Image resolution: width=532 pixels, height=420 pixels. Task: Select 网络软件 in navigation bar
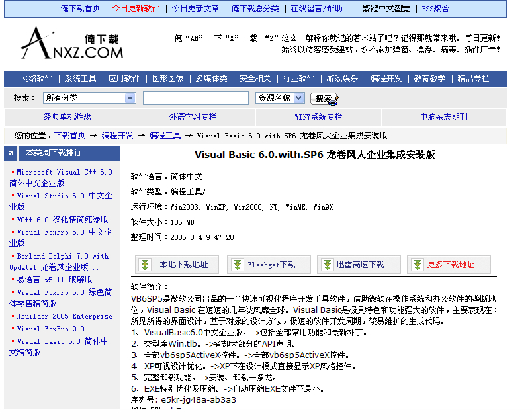[36, 79]
